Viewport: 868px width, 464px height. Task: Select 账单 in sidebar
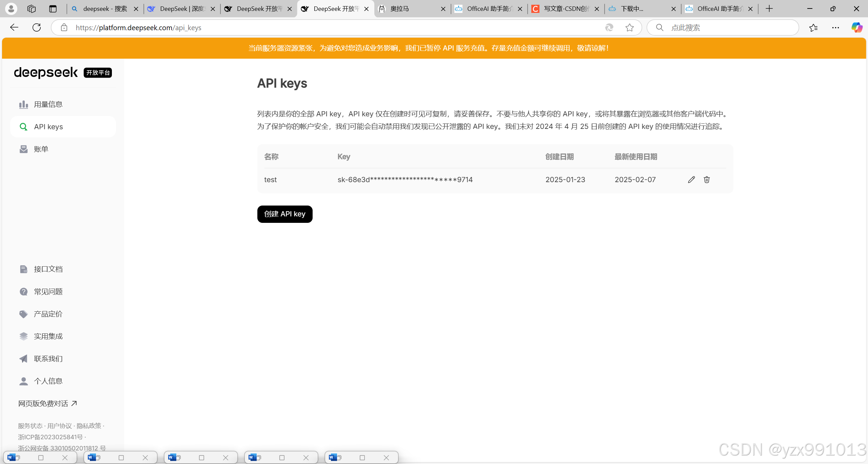41,149
